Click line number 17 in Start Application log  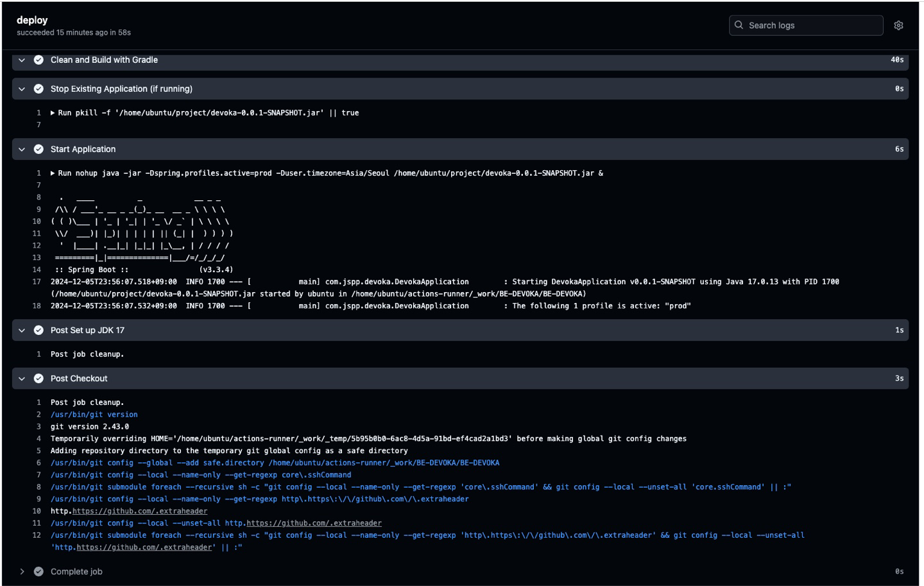(37, 282)
